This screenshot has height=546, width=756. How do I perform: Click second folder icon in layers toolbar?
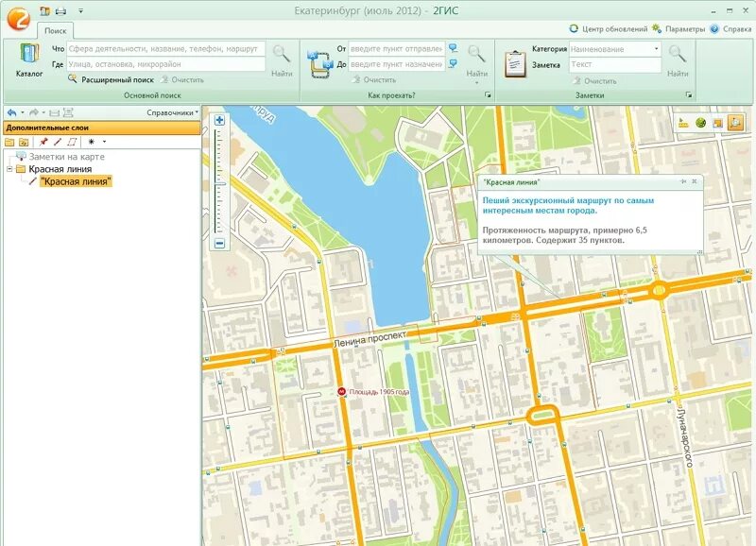24,142
